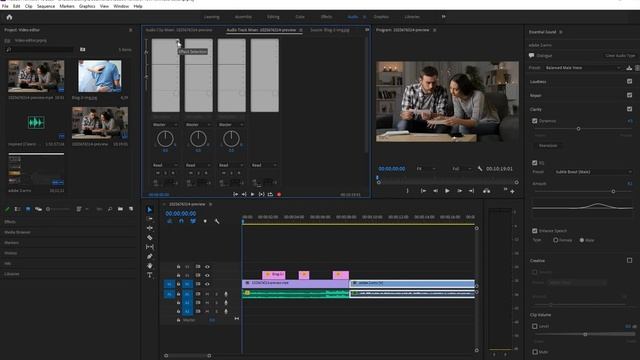Switch to the Color workspace tab
640x360 pixels.
(300, 17)
